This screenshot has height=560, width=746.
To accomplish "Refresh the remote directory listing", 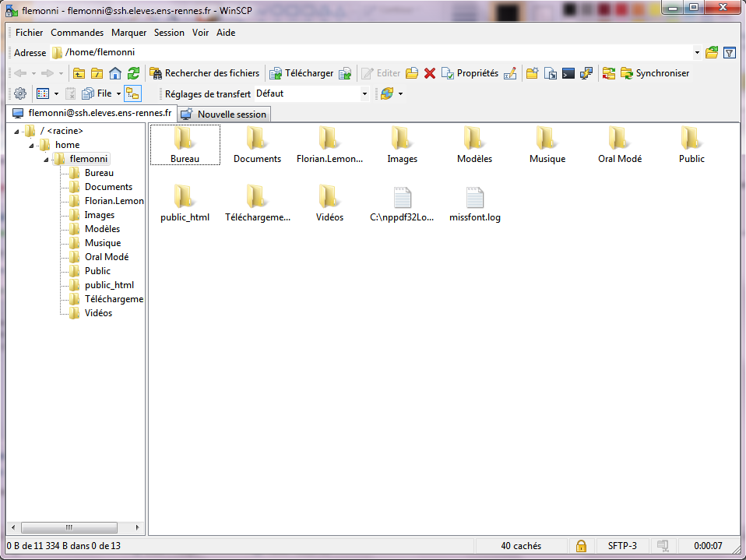I will (x=134, y=73).
